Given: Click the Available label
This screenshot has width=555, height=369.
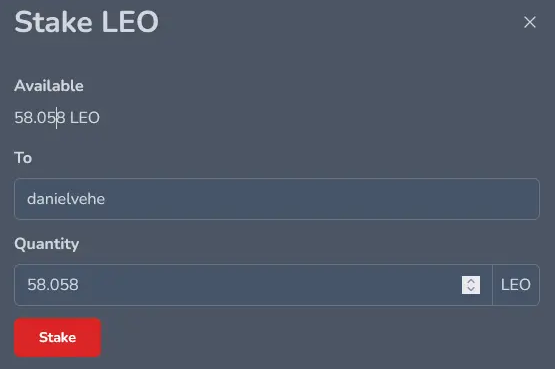Looking at the screenshot, I should click(x=49, y=86).
